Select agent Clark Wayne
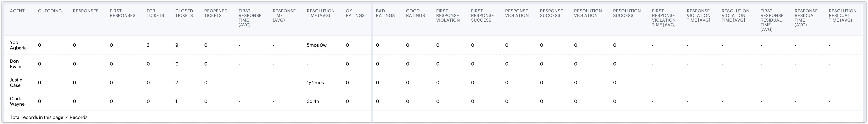868x124 pixels. click(x=17, y=101)
